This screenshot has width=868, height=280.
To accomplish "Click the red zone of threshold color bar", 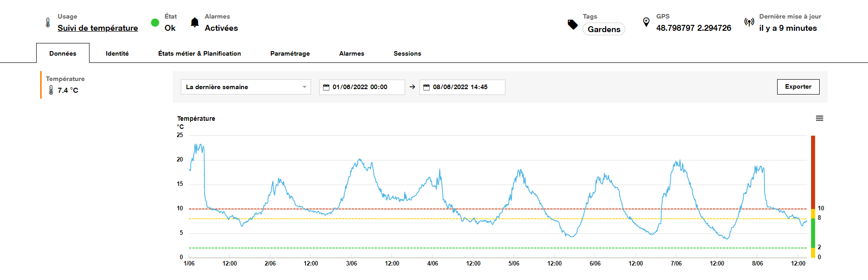I will 813,172.
